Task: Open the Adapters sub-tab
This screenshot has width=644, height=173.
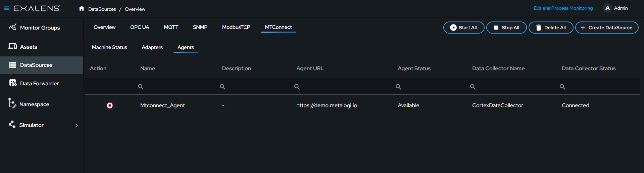Action: (x=152, y=47)
